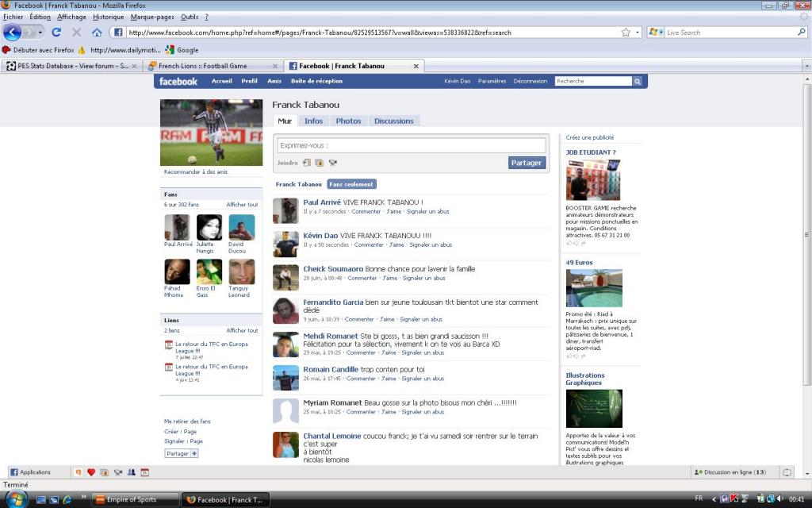Attach a link using the first Joindre icon

pos(307,163)
